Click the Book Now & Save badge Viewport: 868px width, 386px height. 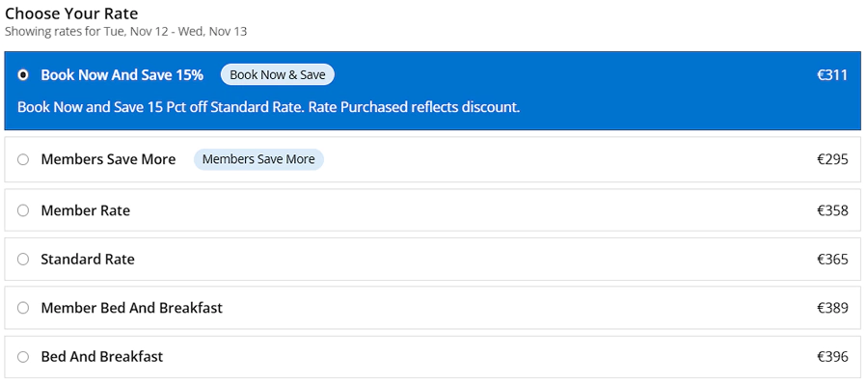click(x=277, y=75)
